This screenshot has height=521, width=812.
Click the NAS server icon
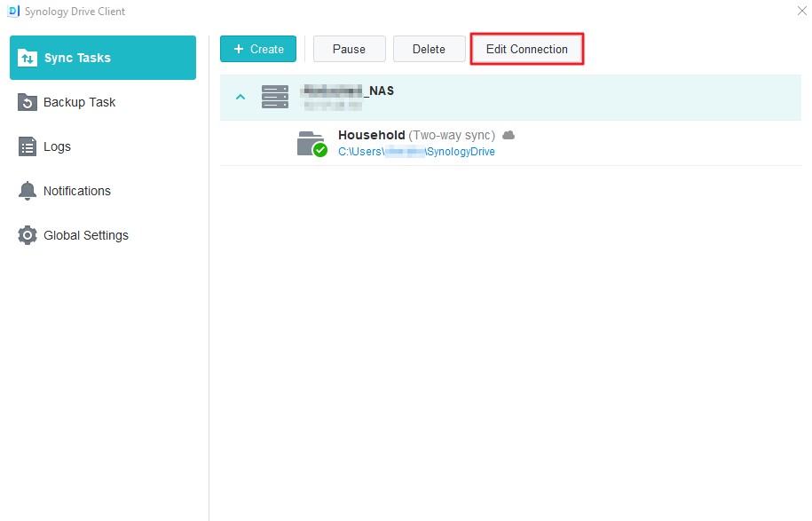(x=275, y=97)
